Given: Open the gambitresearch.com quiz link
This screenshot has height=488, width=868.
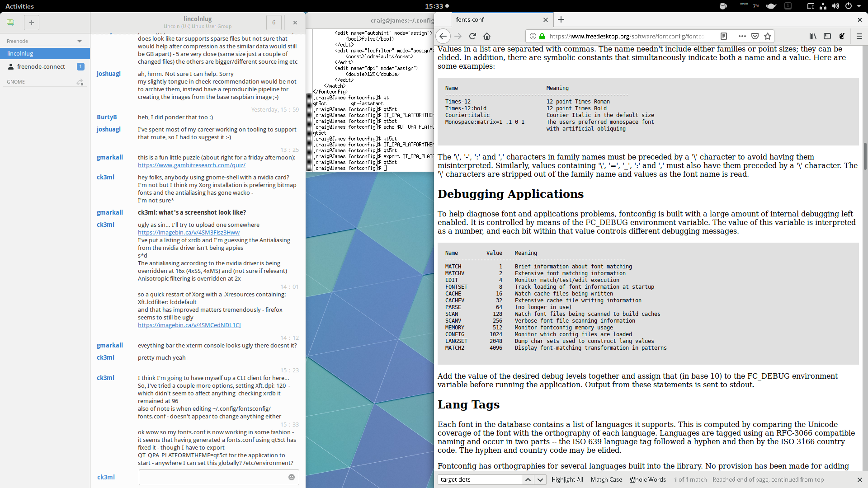Looking at the screenshot, I should pos(192,165).
